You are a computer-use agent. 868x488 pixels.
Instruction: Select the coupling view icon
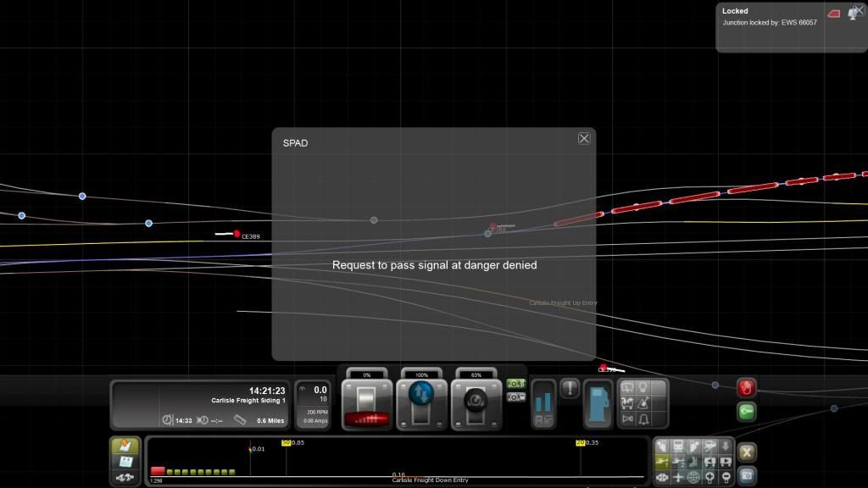coord(661,477)
